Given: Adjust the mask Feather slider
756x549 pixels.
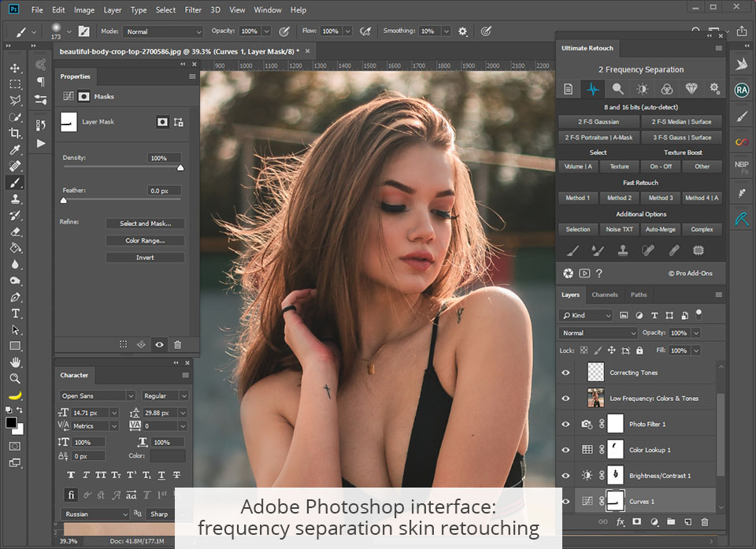Looking at the screenshot, I should pos(64,200).
